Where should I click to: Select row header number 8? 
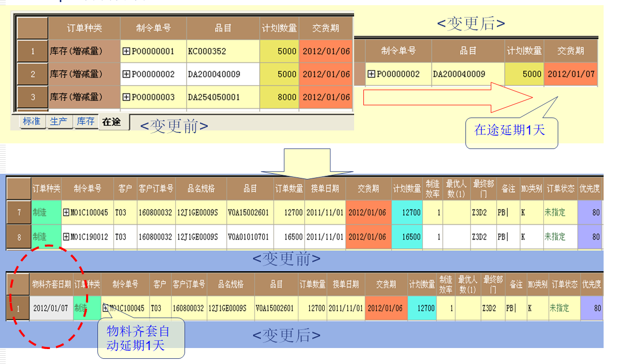click(x=19, y=237)
